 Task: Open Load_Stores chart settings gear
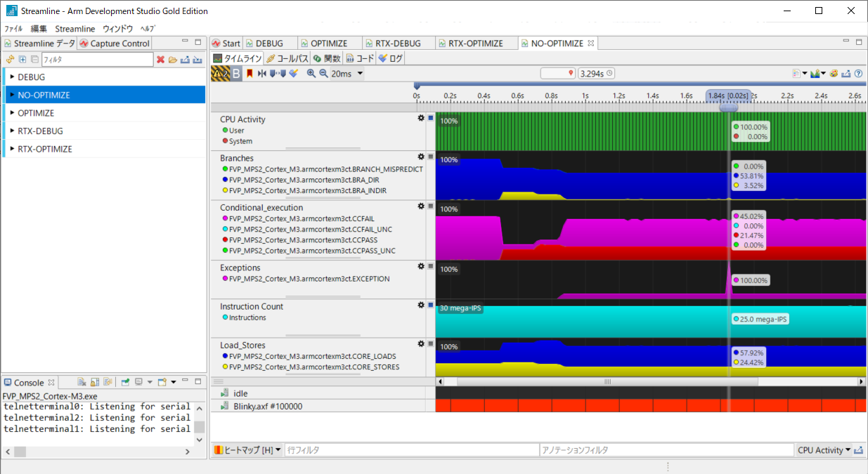coord(421,343)
